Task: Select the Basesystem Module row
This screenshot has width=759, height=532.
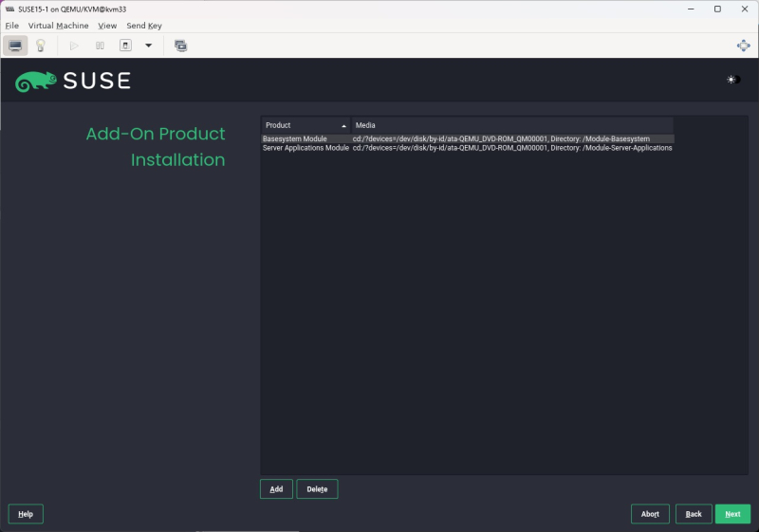Action: click(x=468, y=138)
